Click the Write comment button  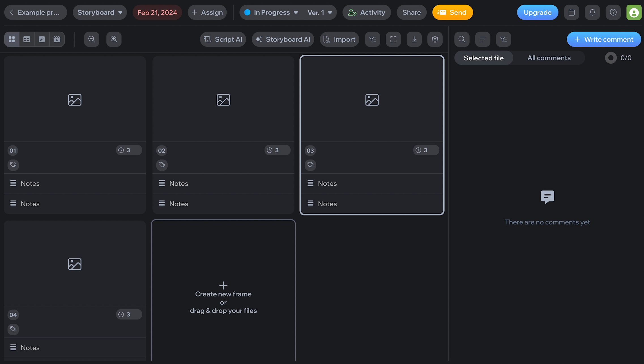[604, 39]
